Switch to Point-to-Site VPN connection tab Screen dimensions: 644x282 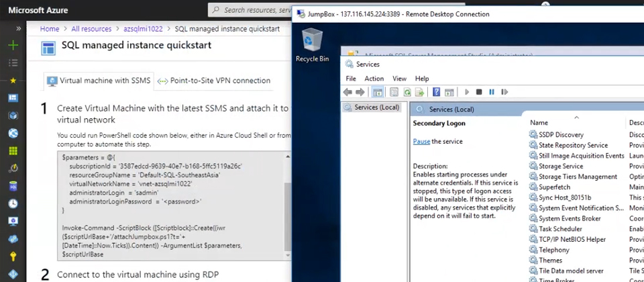(214, 81)
